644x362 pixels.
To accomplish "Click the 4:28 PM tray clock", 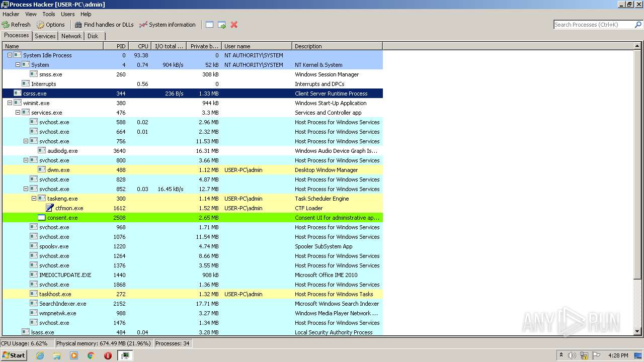I will tap(618, 355).
